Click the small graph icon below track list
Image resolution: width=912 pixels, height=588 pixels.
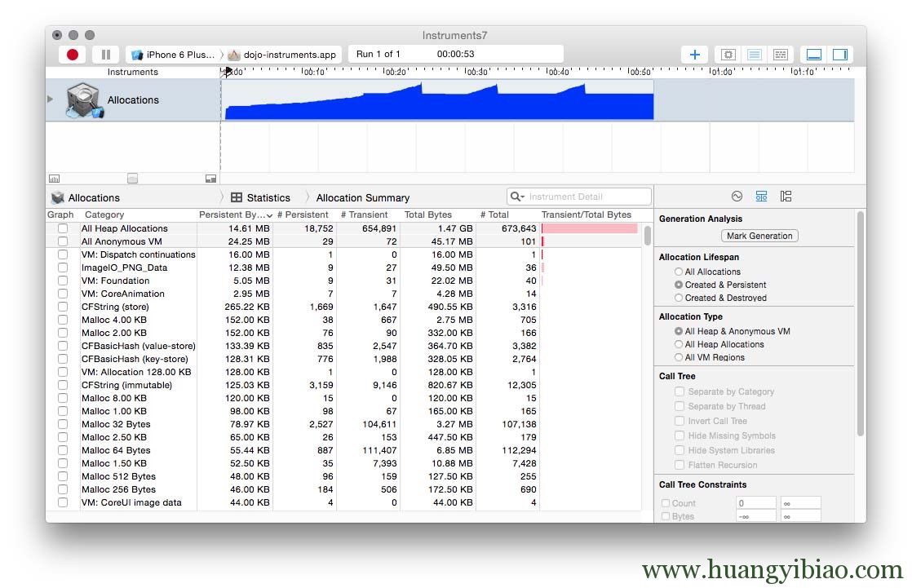pos(54,179)
